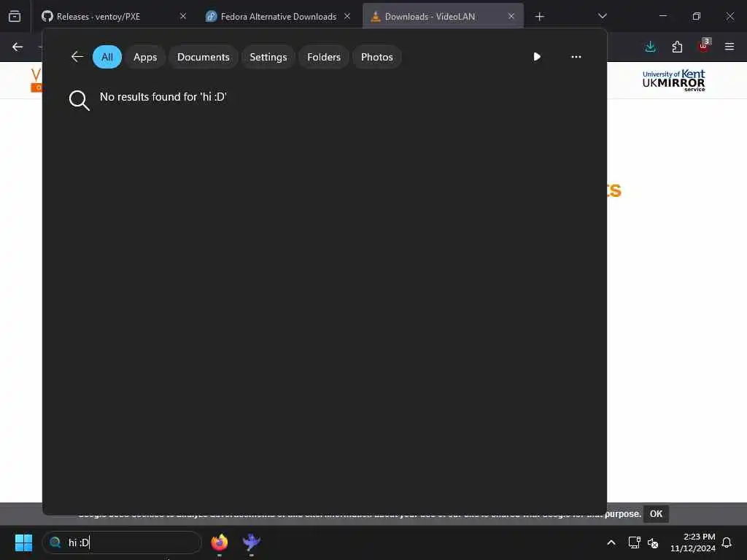Expand the list all tabs dropdown
Screen dimensions: 747x560
(602, 16)
